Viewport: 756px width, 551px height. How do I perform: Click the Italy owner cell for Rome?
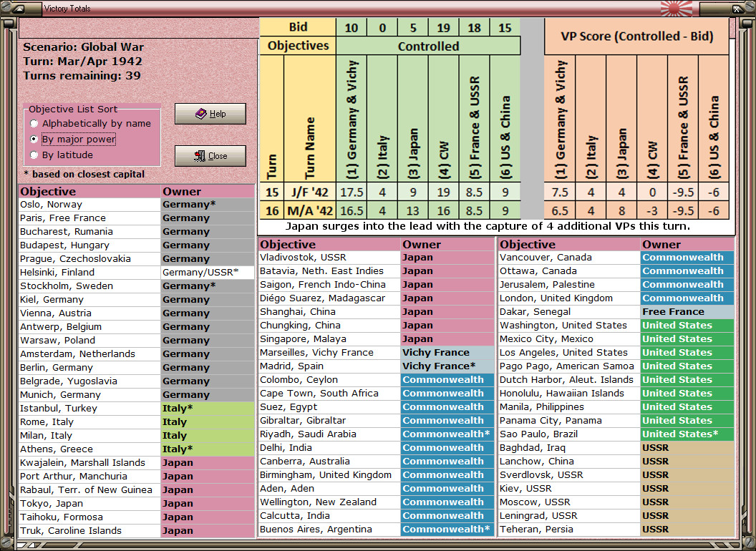click(x=208, y=421)
